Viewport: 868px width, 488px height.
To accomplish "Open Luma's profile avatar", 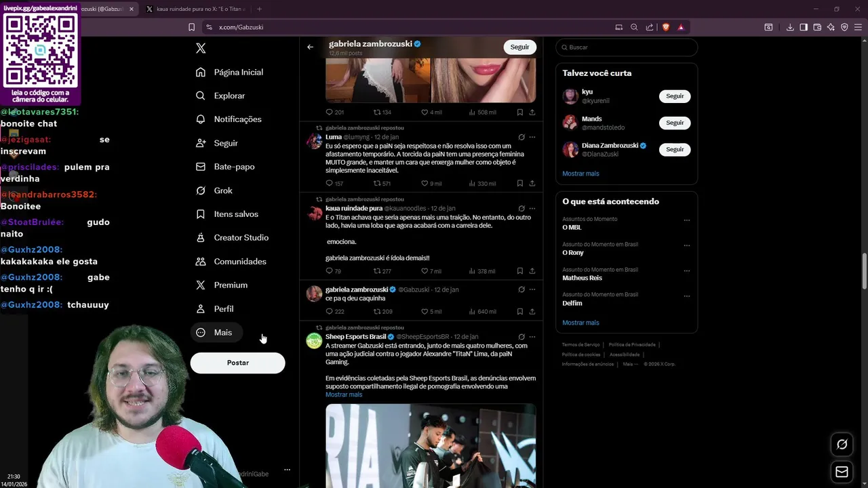I will click(314, 140).
